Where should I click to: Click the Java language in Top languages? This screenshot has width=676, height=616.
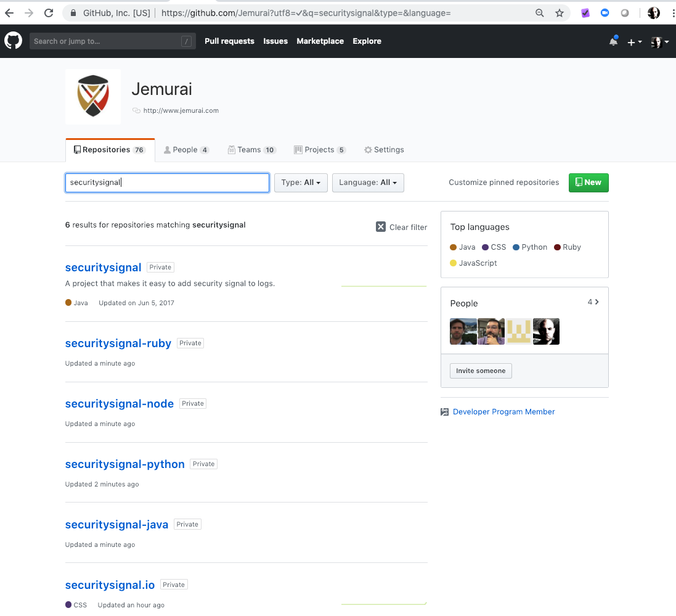(463, 247)
